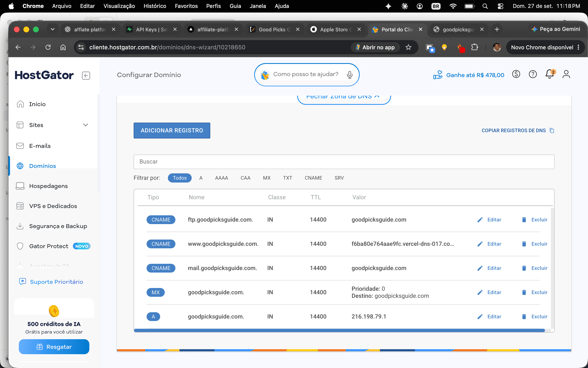This screenshot has height=368, width=588.
Task: Click the Chrome address bar URL
Action: click(x=167, y=47)
